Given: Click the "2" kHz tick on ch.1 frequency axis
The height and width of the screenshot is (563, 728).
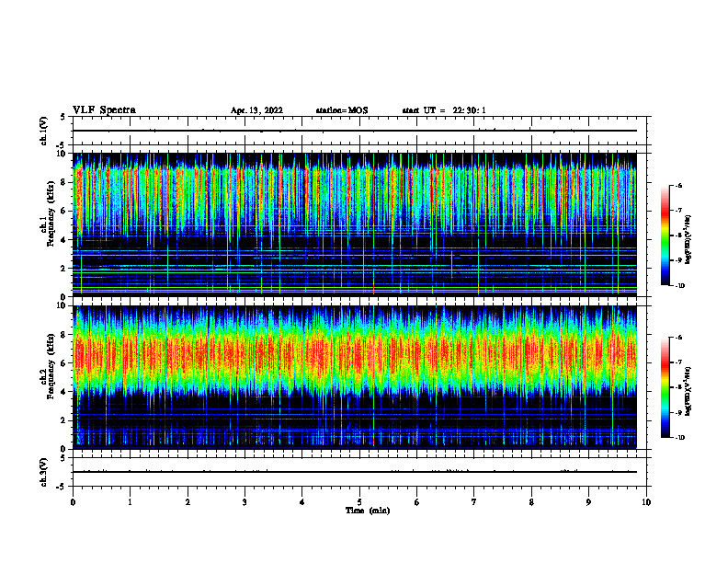Looking at the screenshot, I should pyautogui.click(x=64, y=268).
